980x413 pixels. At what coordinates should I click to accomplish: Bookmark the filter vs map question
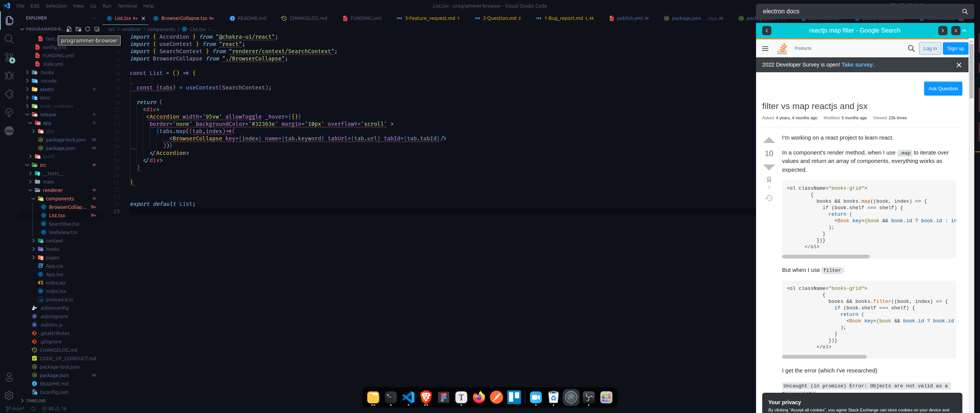769,179
